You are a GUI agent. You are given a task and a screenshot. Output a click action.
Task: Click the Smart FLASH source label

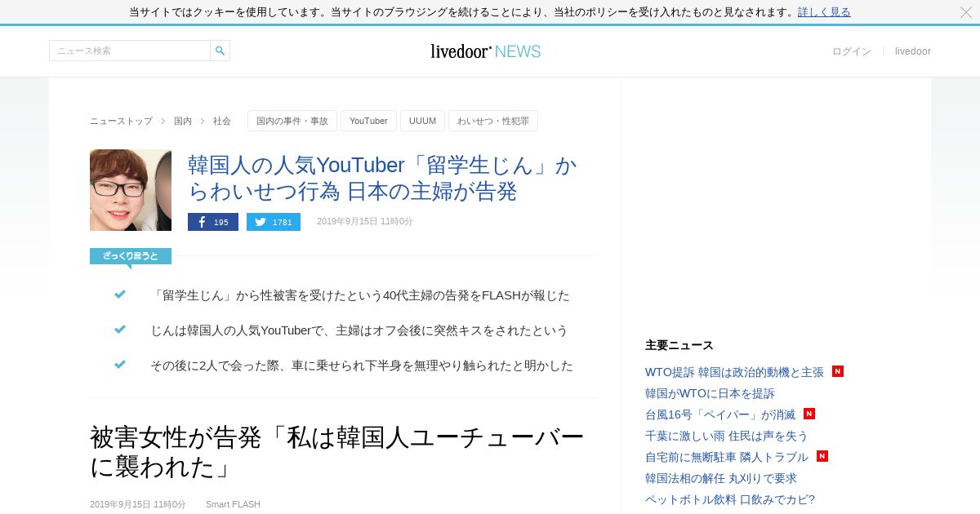[233, 504]
